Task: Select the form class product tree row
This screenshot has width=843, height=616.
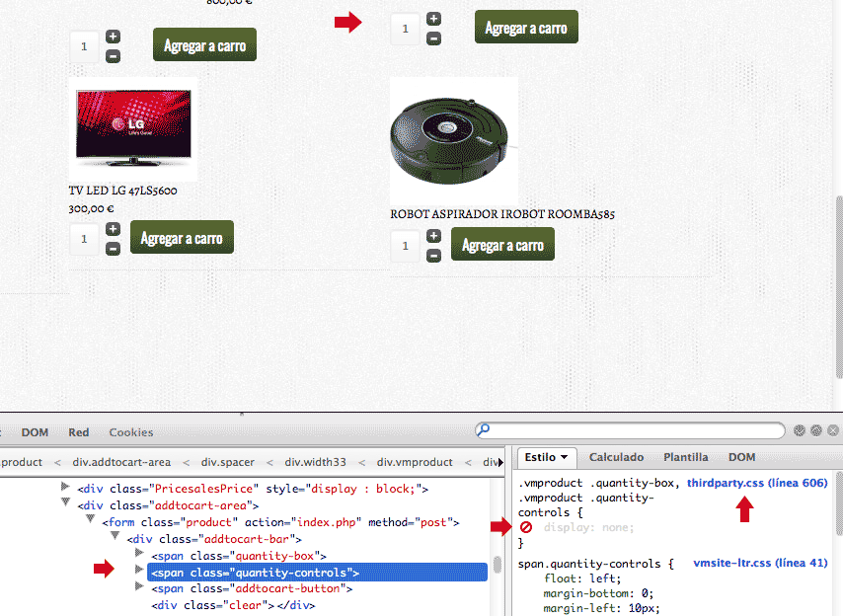Action: coord(280,522)
